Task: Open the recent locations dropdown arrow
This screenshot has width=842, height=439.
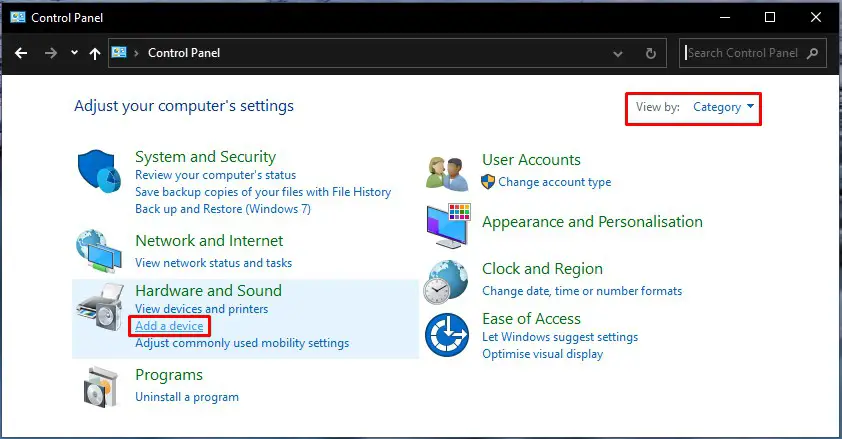Action: pyautogui.click(x=74, y=53)
